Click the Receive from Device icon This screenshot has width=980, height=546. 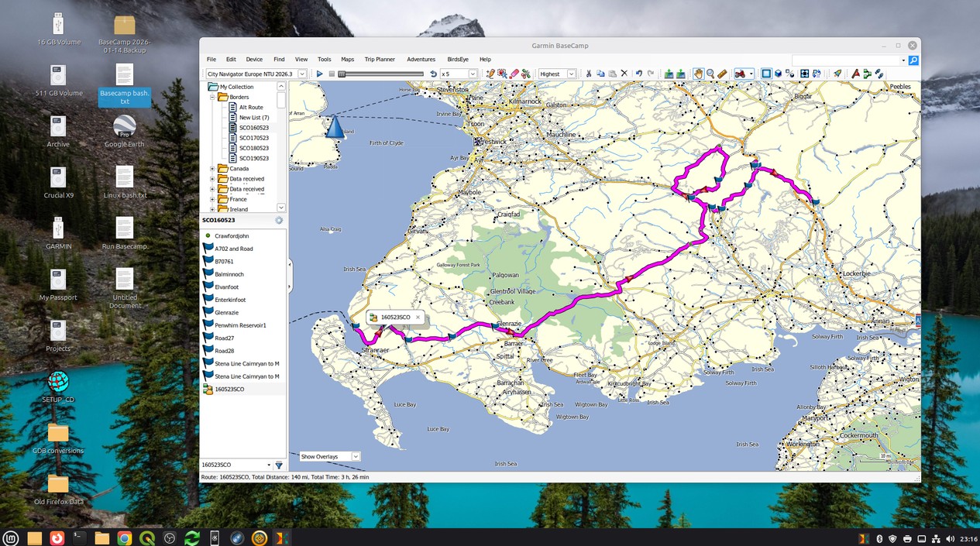pos(680,74)
